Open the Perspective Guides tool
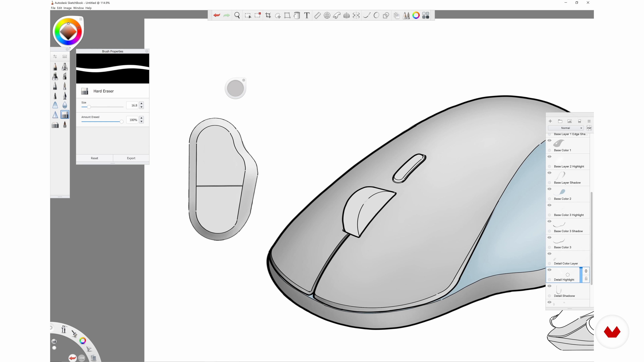Image resolution: width=644 pixels, height=362 pixels. (346, 15)
